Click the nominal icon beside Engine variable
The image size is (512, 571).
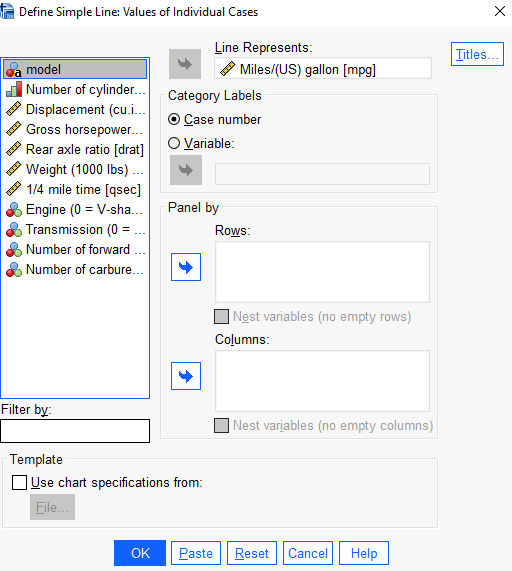coord(14,209)
